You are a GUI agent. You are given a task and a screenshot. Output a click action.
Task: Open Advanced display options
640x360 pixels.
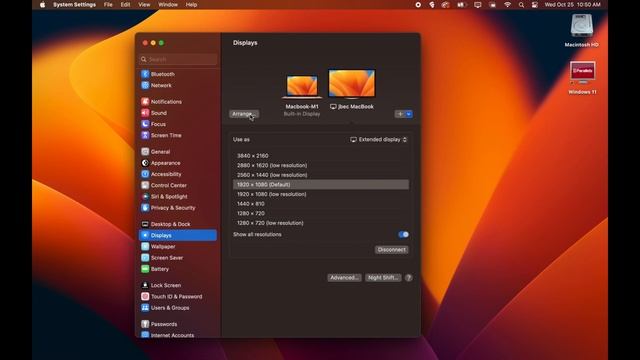(x=344, y=278)
